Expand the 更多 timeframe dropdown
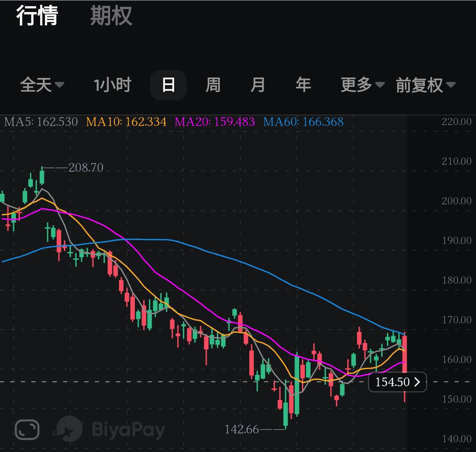Image resolution: width=476 pixels, height=452 pixels. (363, 85)
